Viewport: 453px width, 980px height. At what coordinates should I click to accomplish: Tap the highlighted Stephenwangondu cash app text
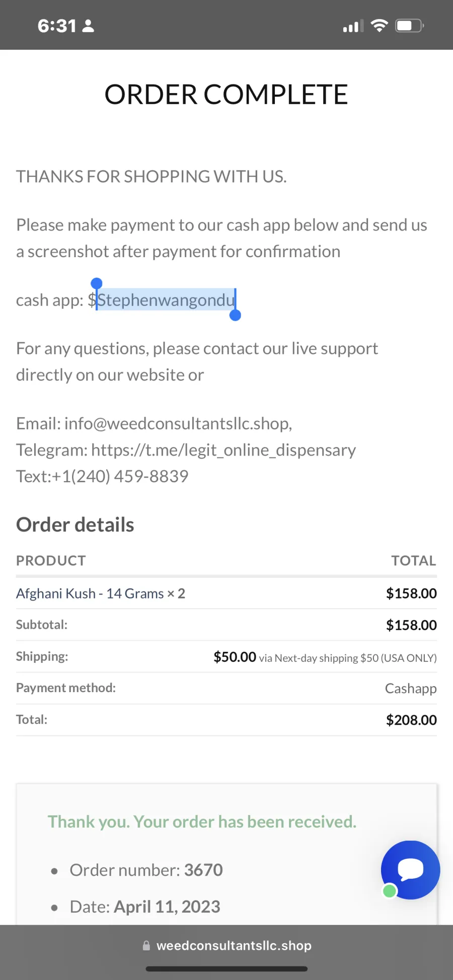click(166, 300)
